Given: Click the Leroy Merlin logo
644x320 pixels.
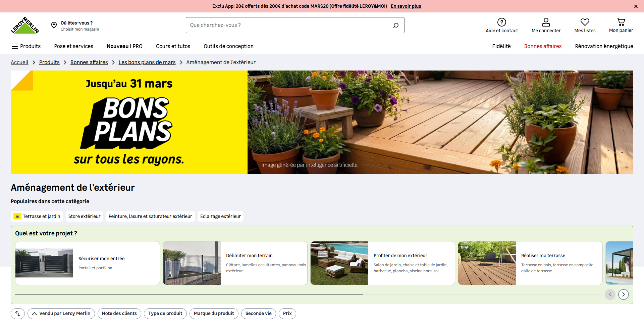Looking at the screenshot, I should click(x=25, y=25).
